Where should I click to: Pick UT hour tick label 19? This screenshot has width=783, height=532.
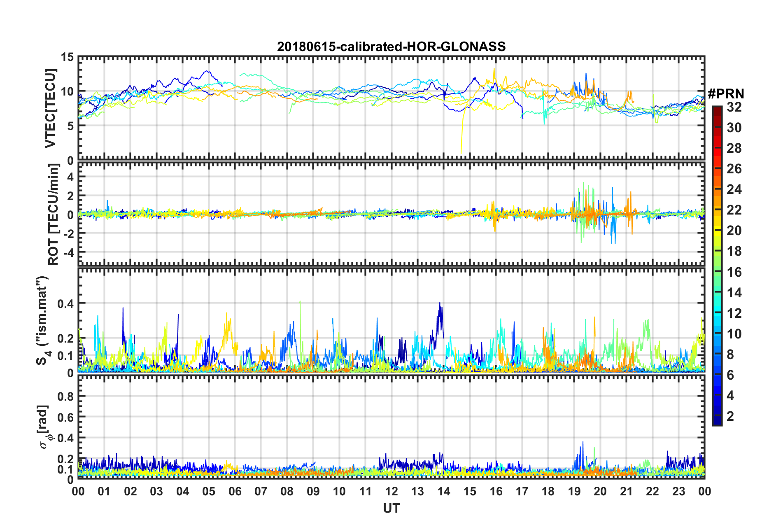click(574, 491)
